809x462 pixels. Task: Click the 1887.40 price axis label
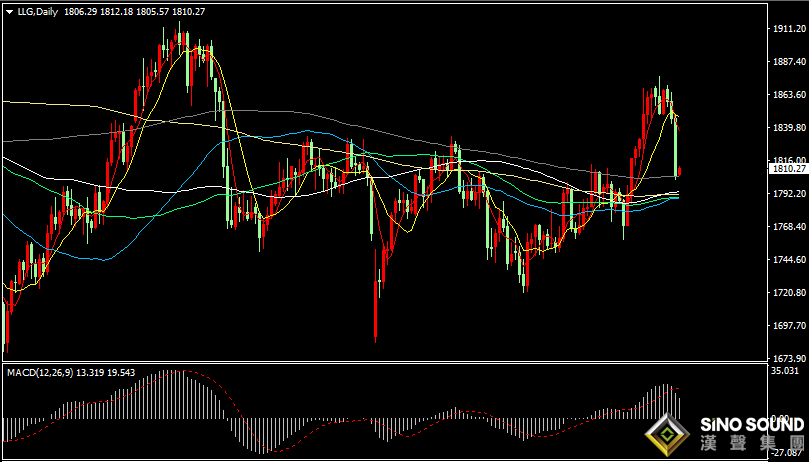pyautogui.click(x=789, y=61)
